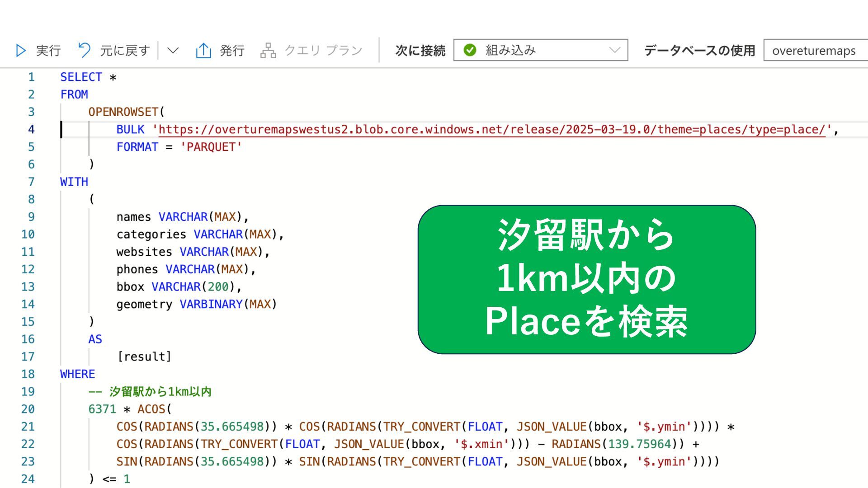The height and width of the screenshot is (488, 868).
Task: Click the Query Plan (クエリ プラン) icon
Action: tap(268, 50)
